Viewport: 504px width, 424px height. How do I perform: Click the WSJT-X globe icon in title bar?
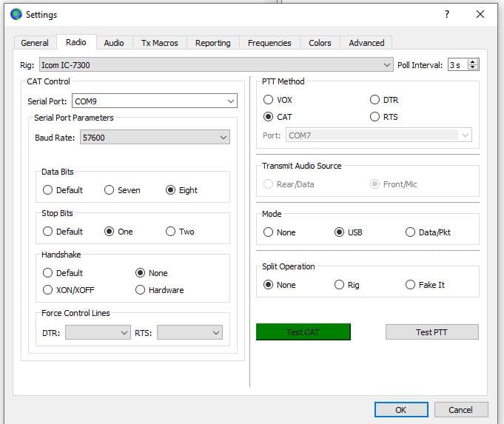(x=16, y=15)
